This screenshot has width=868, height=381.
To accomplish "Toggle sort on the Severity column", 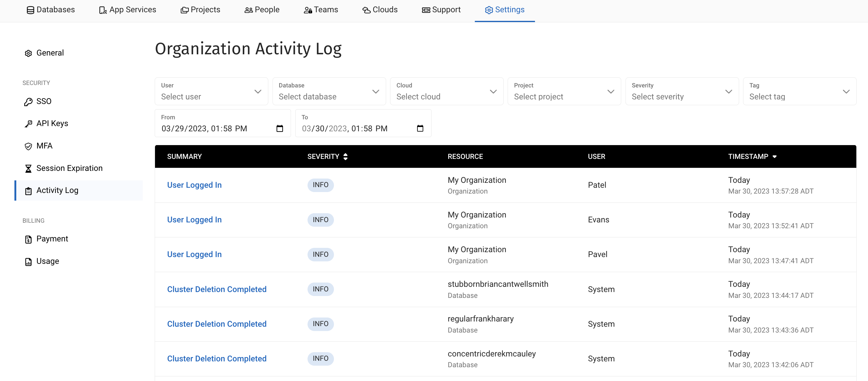I will click(345, 157).
